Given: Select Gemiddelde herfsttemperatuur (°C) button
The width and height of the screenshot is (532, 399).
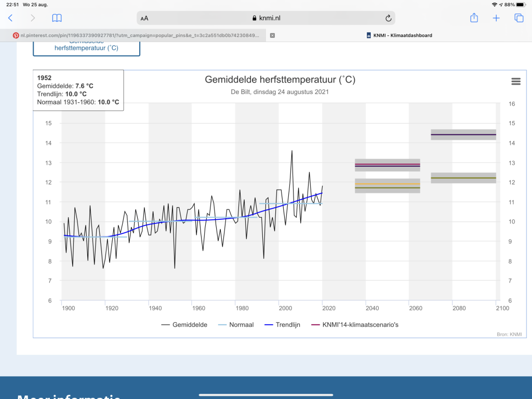Looking at the screenshot, I should (87, 48).
